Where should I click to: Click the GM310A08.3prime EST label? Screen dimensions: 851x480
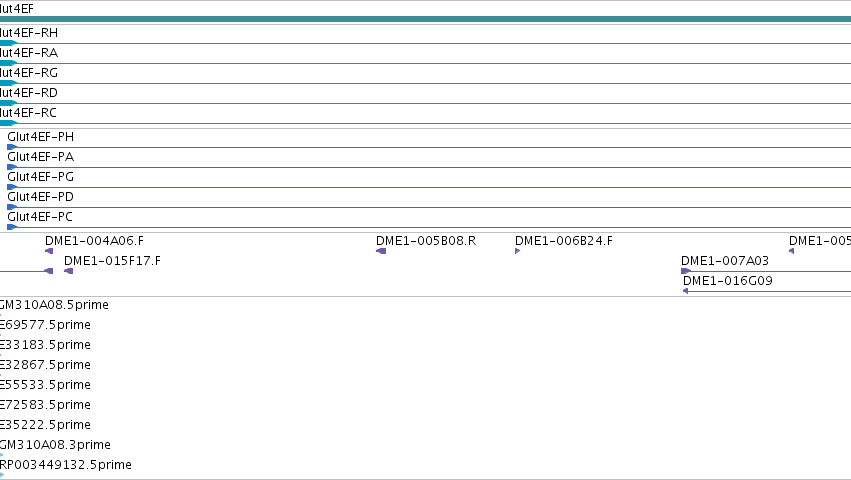[x=55, y=445]
